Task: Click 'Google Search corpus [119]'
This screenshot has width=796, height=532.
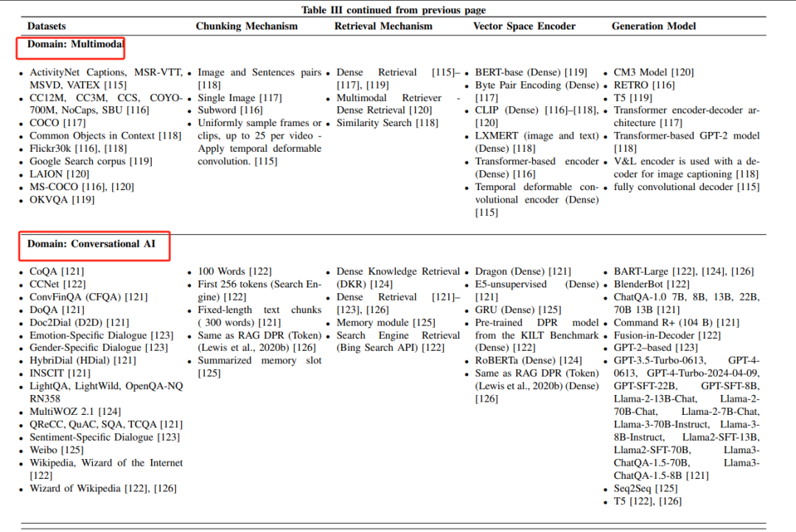Action: [91, 161]
